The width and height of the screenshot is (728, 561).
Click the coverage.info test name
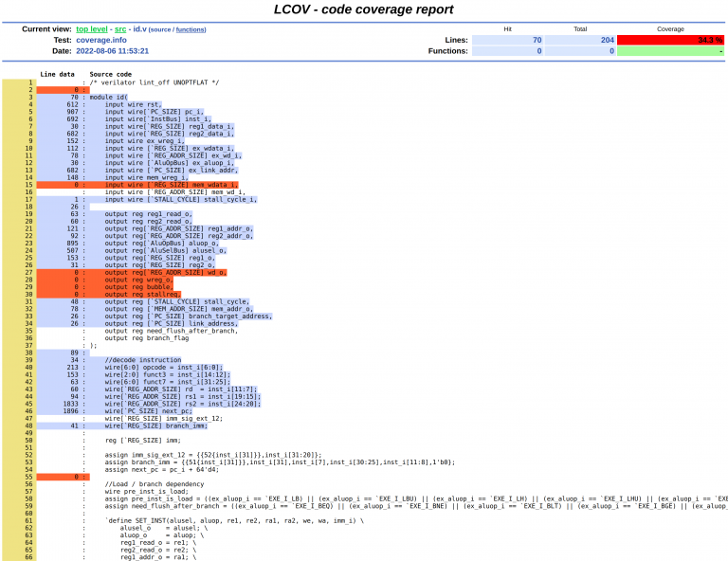[x=101, y=40]
